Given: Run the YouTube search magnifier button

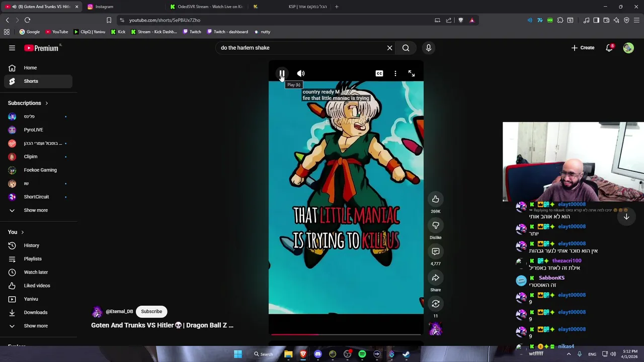Looking at the screenshot, I should coord(406,48).
